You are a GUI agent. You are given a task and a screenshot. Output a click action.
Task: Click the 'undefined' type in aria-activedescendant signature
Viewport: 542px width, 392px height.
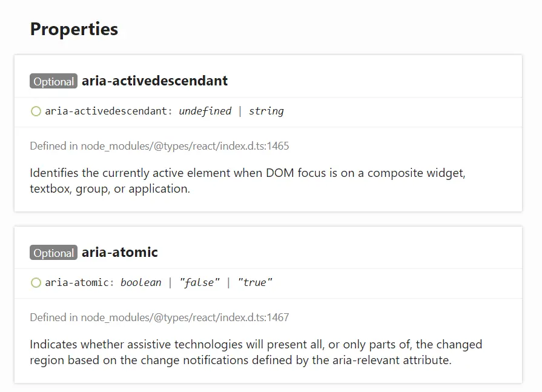(x=205, y=111)
